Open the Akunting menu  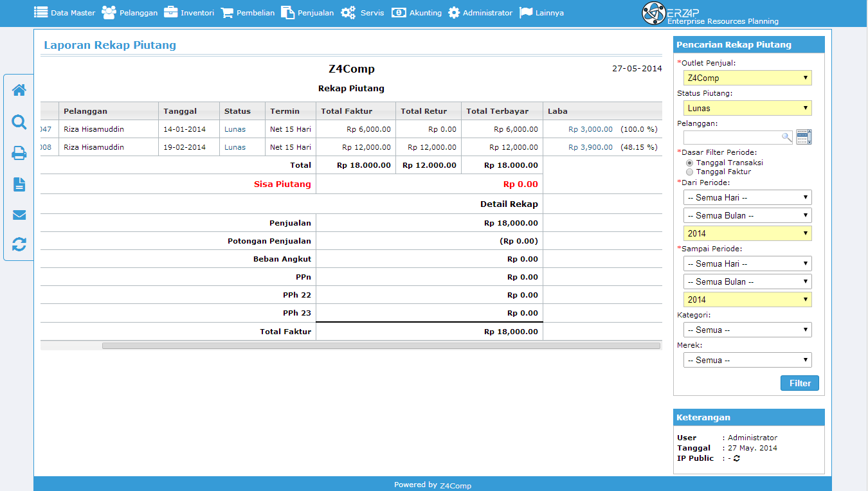coord(417,13)
